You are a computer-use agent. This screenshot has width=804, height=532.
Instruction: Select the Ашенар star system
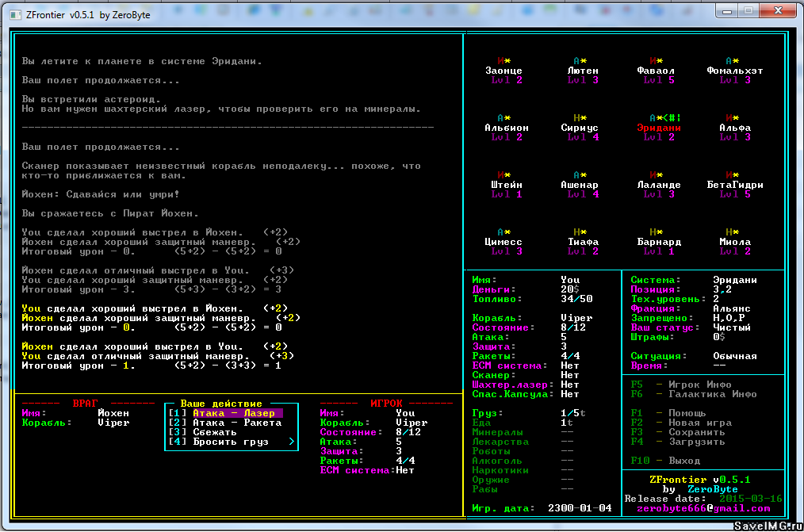pos(580,185)
